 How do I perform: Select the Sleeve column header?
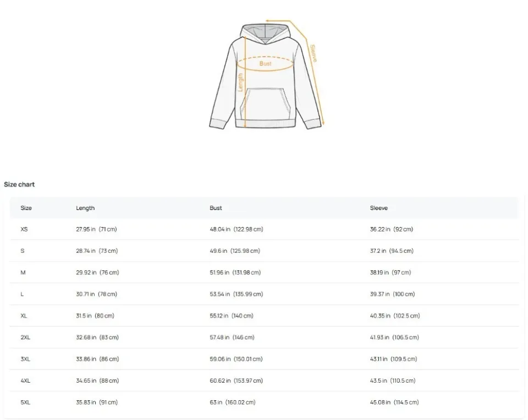tap(379, 208)
